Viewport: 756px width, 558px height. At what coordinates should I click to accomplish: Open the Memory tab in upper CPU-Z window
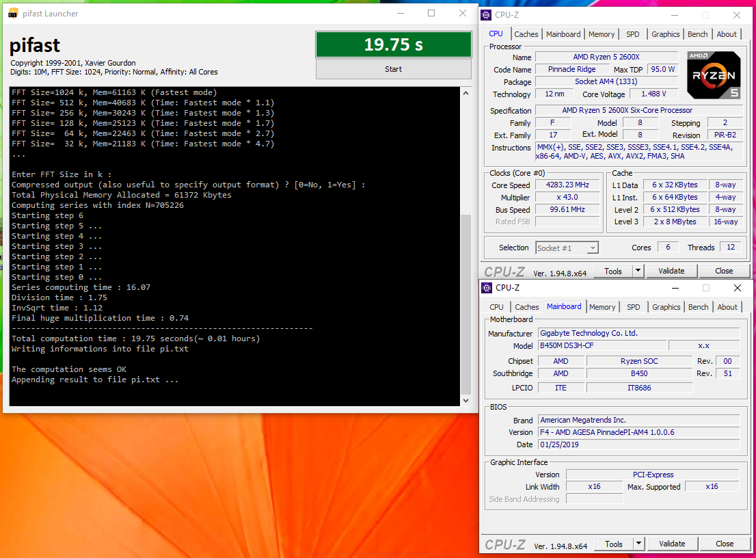tap(602, 34)
